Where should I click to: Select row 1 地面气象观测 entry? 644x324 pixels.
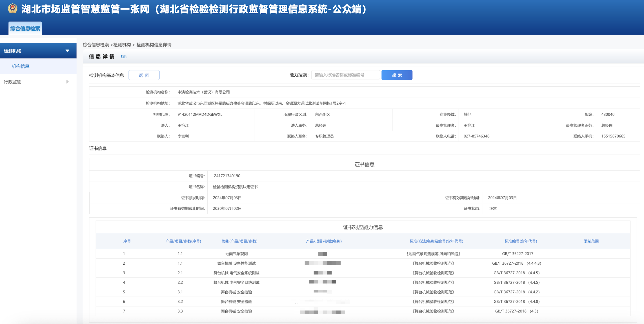236,254
